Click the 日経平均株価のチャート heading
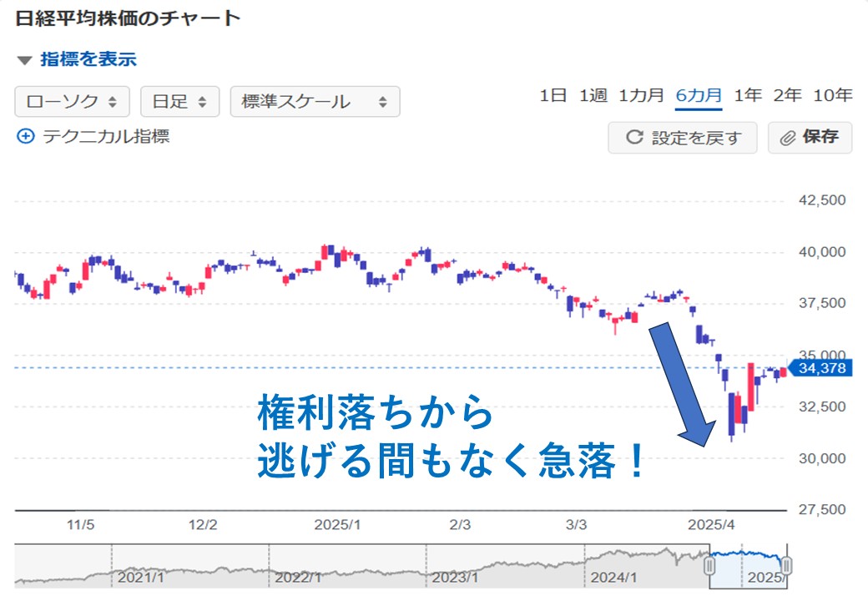 click(128, 18)
